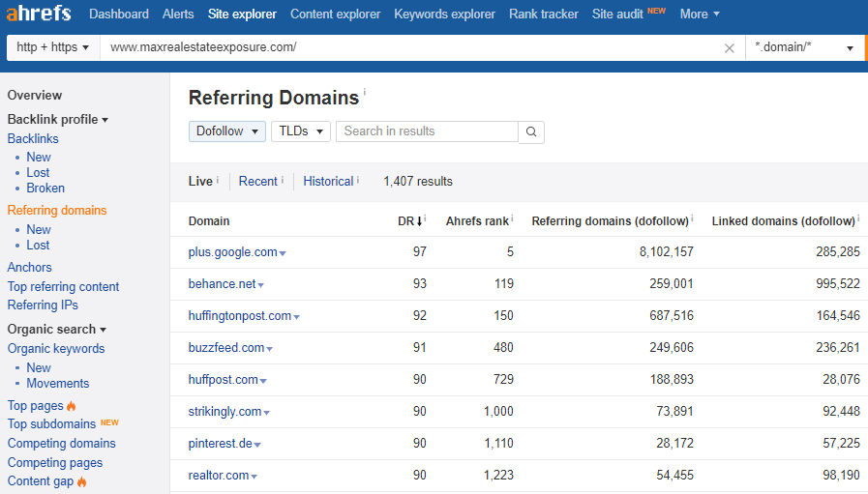Open Lost under Backlinks
Screen dimensions: 868x494
click(x=38, y=173)
